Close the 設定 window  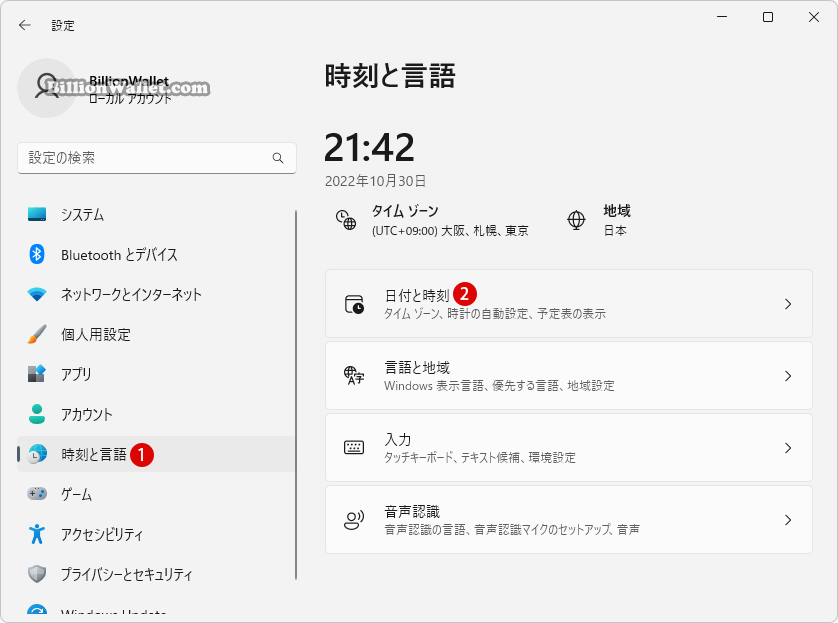pos(814,17)
